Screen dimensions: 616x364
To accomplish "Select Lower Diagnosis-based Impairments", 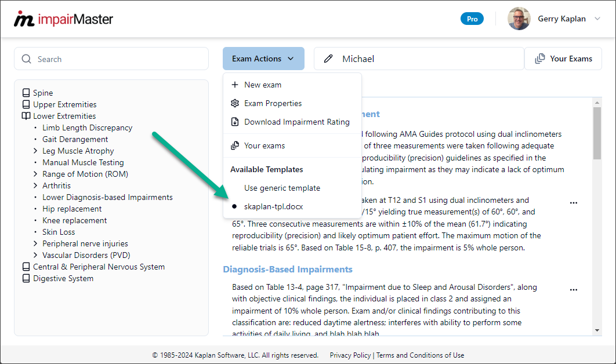I will [x=107, y=197].
